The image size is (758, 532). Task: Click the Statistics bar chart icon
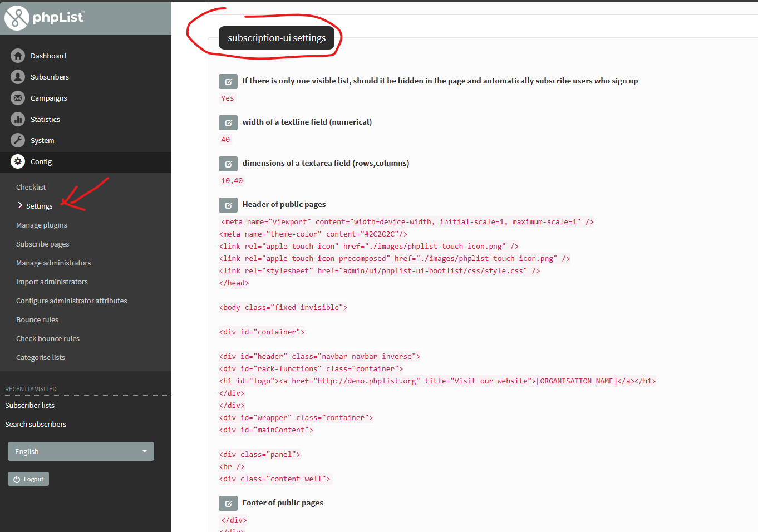tap(18, 119)
